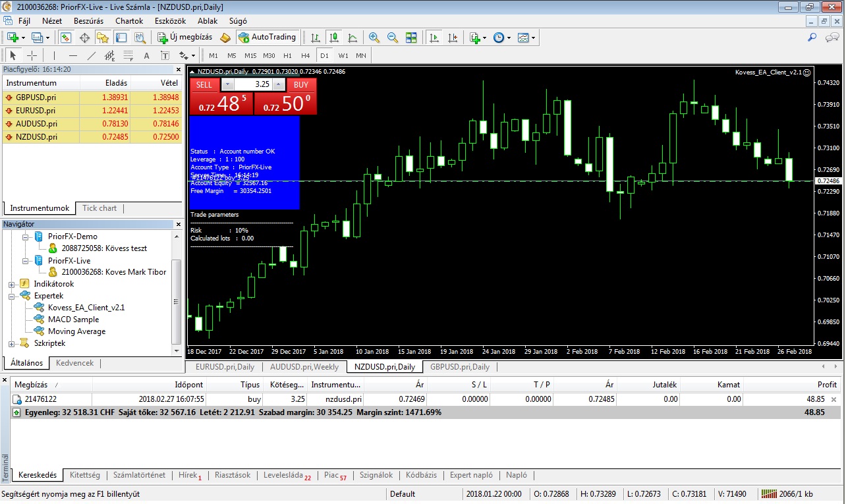The width and height of the screenshot is (846, 504).
Task: Expand the Indikátorok tree node
Action: tap(12, 284)
